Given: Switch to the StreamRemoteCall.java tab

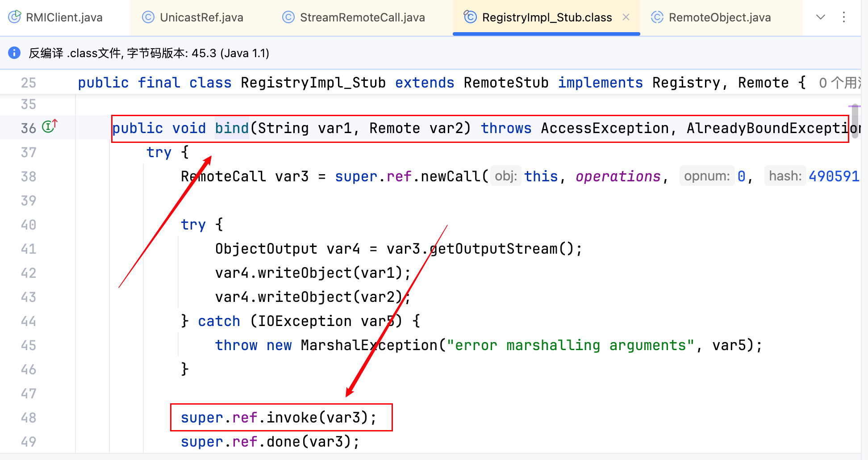Looking at the screenshot, I should (x=362, y=17).
